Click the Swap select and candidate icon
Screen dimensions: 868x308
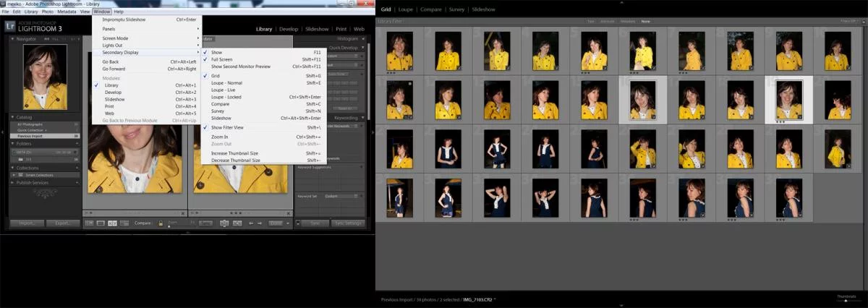(224, 223)
